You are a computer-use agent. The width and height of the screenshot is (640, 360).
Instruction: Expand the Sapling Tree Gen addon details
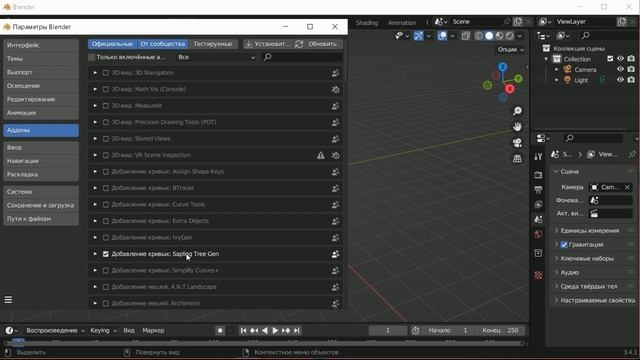95,254
